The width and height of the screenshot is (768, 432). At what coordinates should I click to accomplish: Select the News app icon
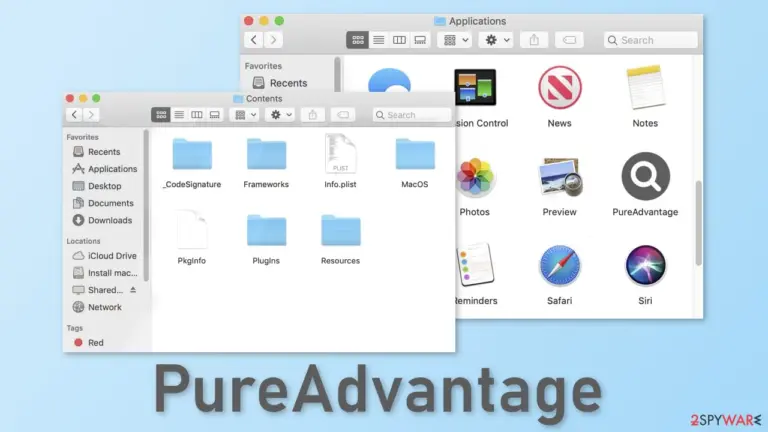559,88
